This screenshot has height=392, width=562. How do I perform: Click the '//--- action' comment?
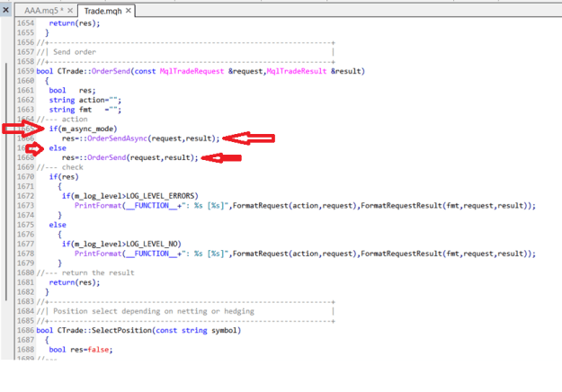click(62, 120)
